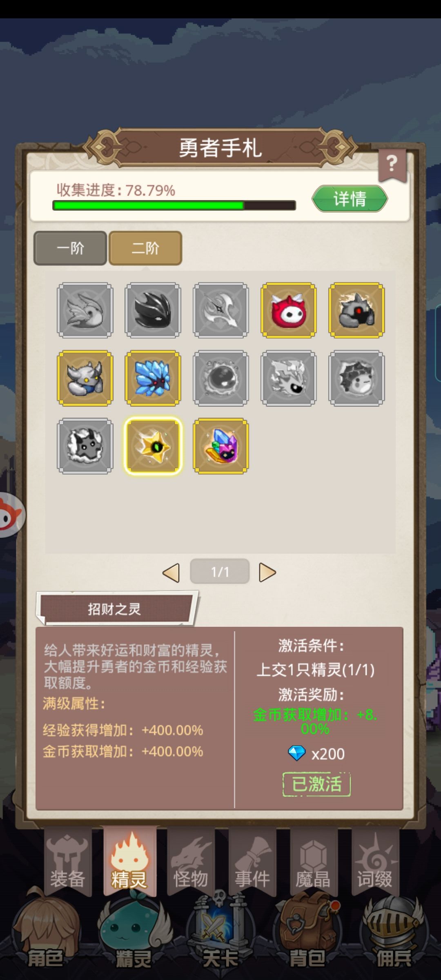This screenshot has height=980, width=441.
Task: Click the 已激活 activated button
Action: (317, 784)
